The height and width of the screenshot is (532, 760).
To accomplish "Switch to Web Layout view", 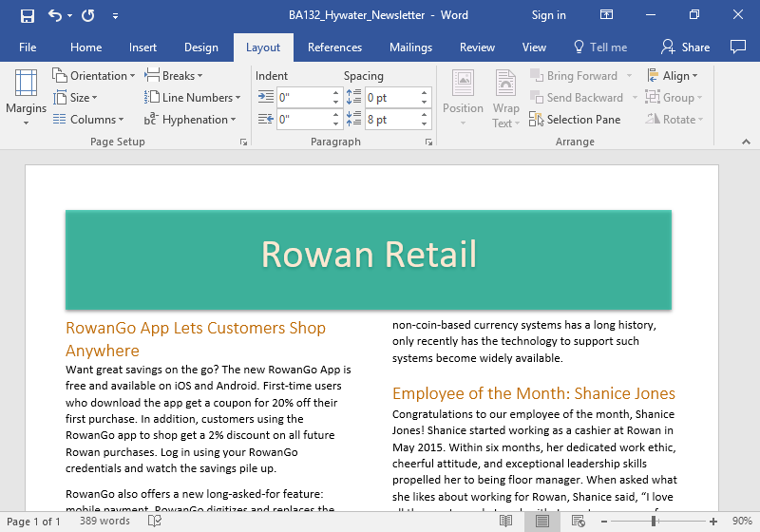I will (578, 522).
